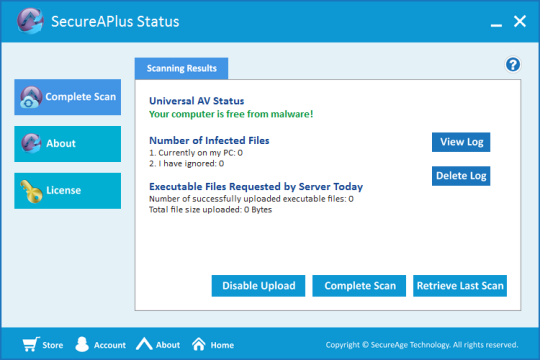Screen dimensions: 540x360
Task: Click 'Executable Files Requested by Server Today' heading
Action: click(256, 186)
